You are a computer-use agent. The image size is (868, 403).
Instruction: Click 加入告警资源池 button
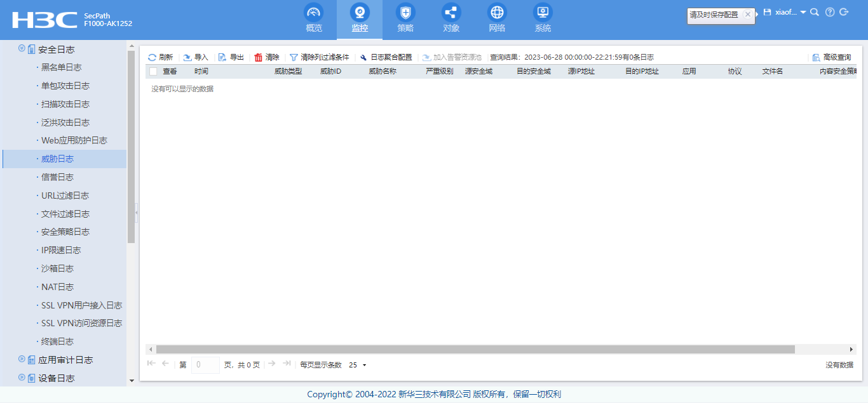(452, 57)
